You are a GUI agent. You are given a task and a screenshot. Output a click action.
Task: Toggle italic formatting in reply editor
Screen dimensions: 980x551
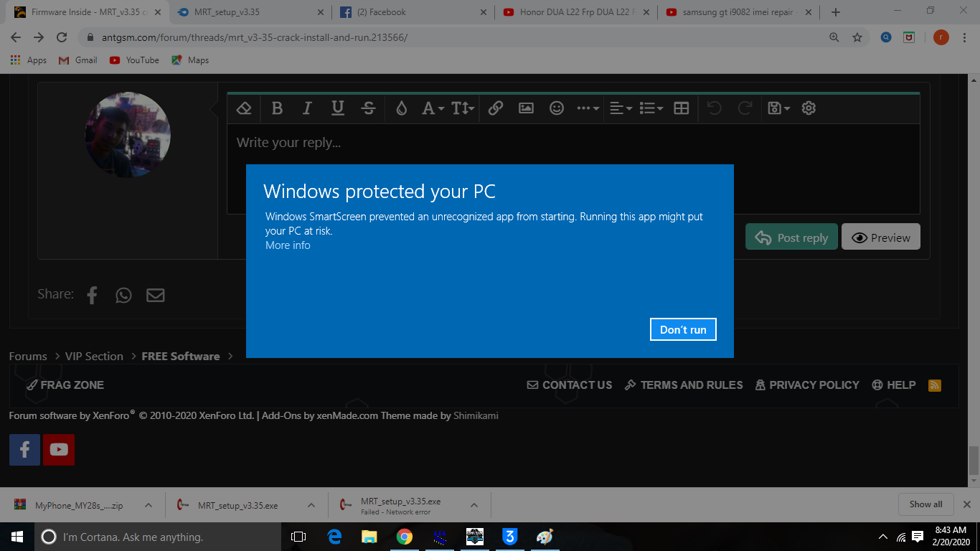click(307, 108)
